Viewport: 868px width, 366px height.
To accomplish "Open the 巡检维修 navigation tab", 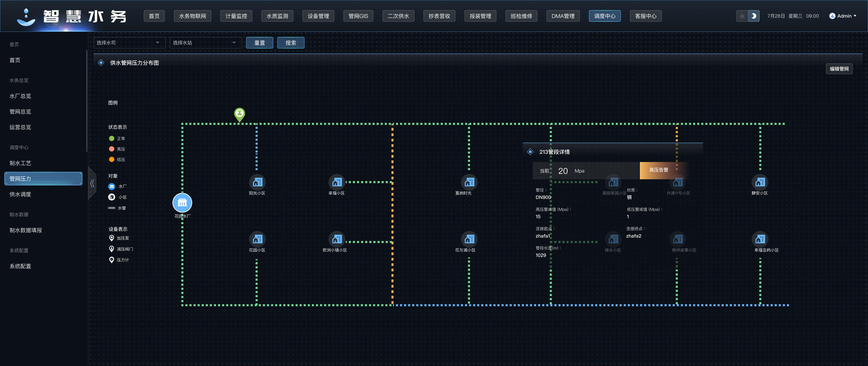I will point(521,16).
